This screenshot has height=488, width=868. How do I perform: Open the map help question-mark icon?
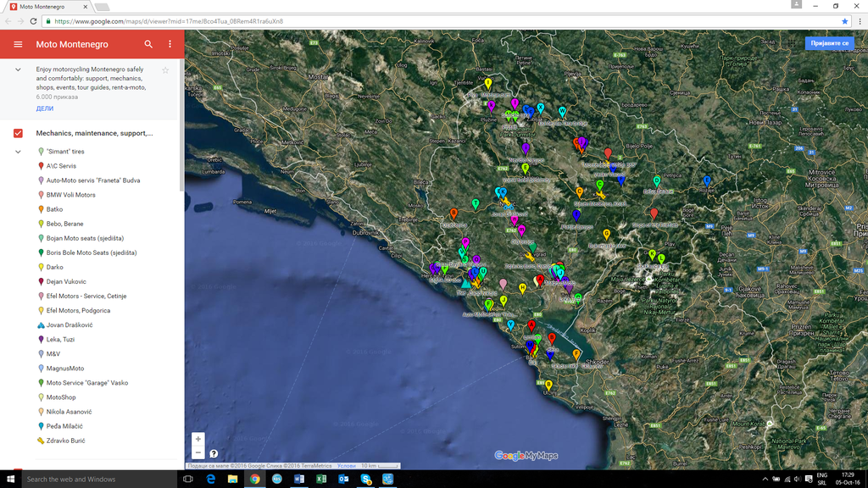214,454
